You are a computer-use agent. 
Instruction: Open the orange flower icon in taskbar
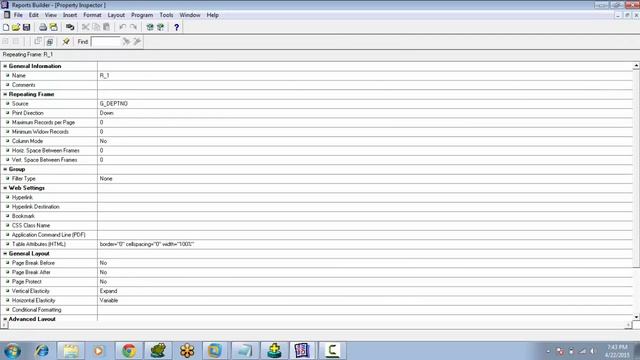(187, 351)
